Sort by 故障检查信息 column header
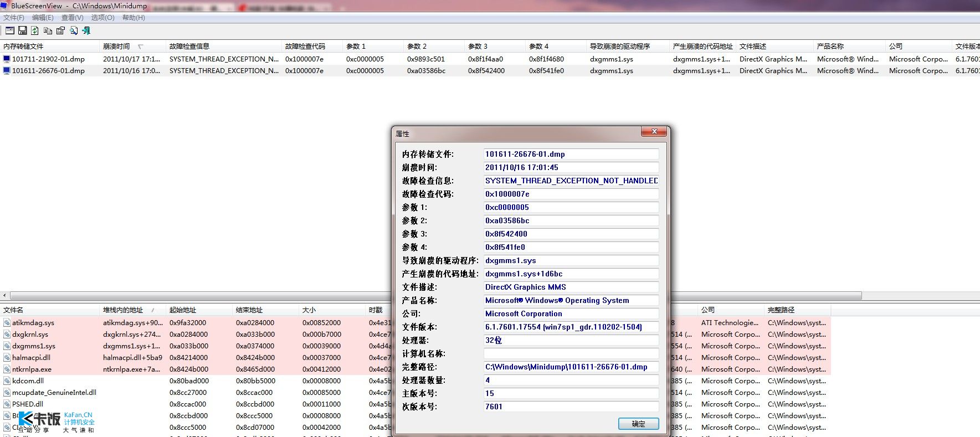The image size is (980, 437). tap(224, 46)
